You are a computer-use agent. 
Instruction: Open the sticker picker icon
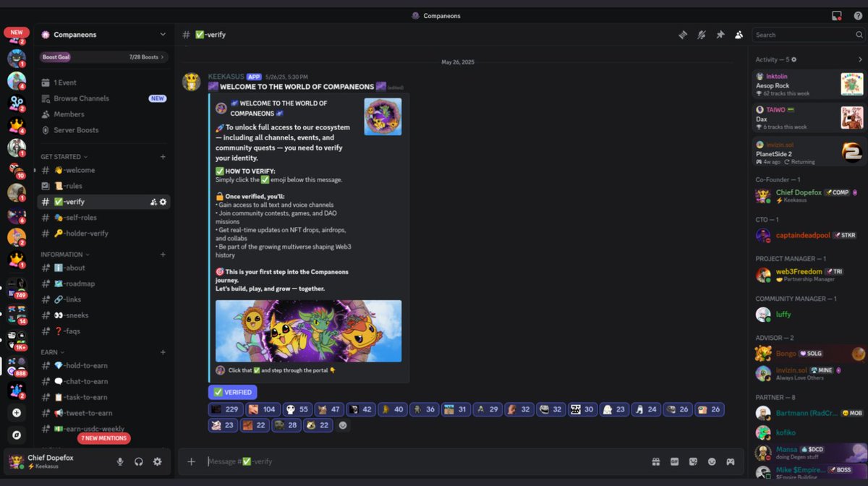(693, 461)
